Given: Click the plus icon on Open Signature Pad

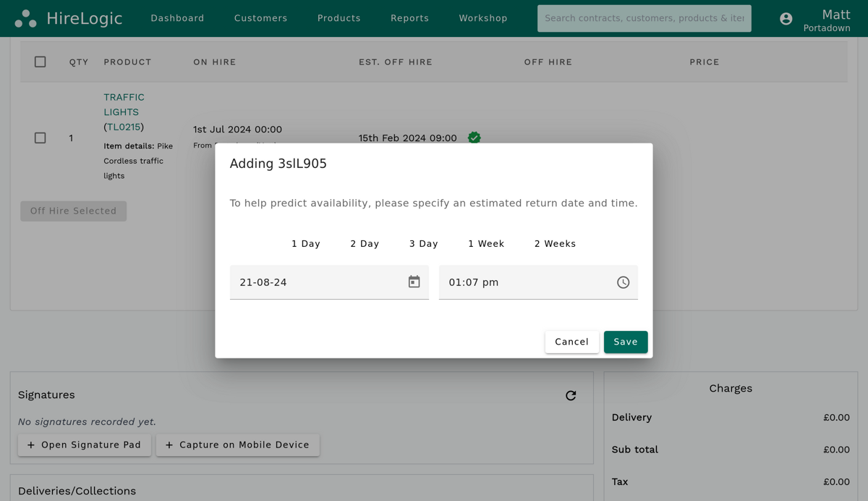Looking at the screenshot, I should click(30, 445).
